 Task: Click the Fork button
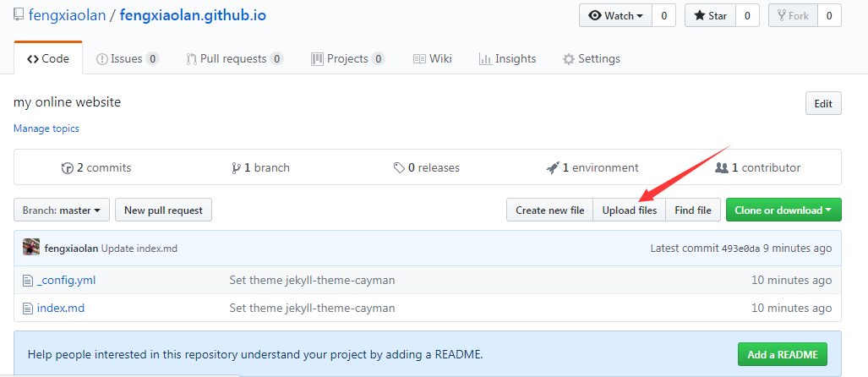coord(793,15)
